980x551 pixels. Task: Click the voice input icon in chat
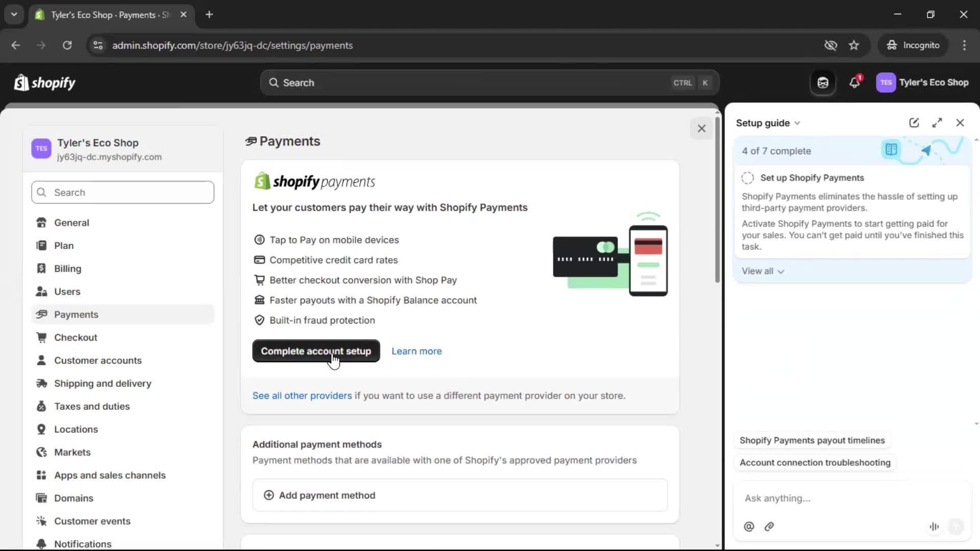coord(934,527)
